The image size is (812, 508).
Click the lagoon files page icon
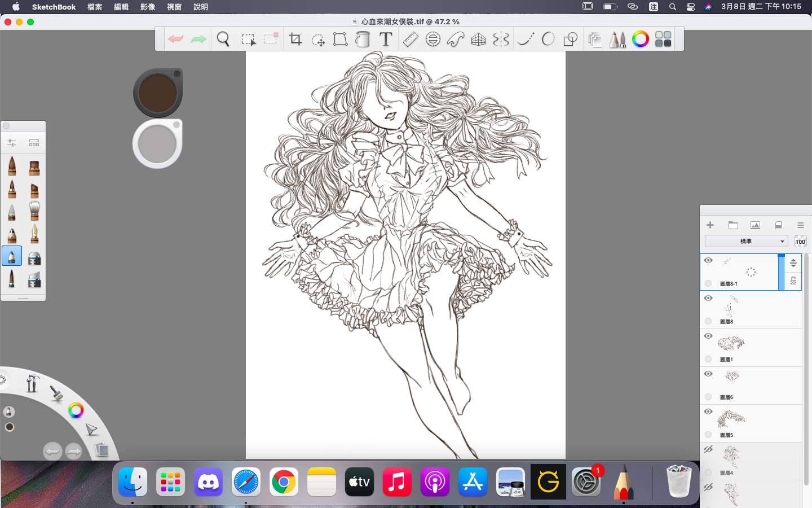point(101,449)
